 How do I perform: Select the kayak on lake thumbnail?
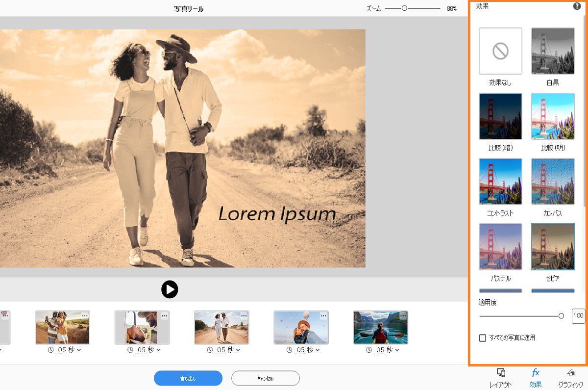click(x=381, y=327)
